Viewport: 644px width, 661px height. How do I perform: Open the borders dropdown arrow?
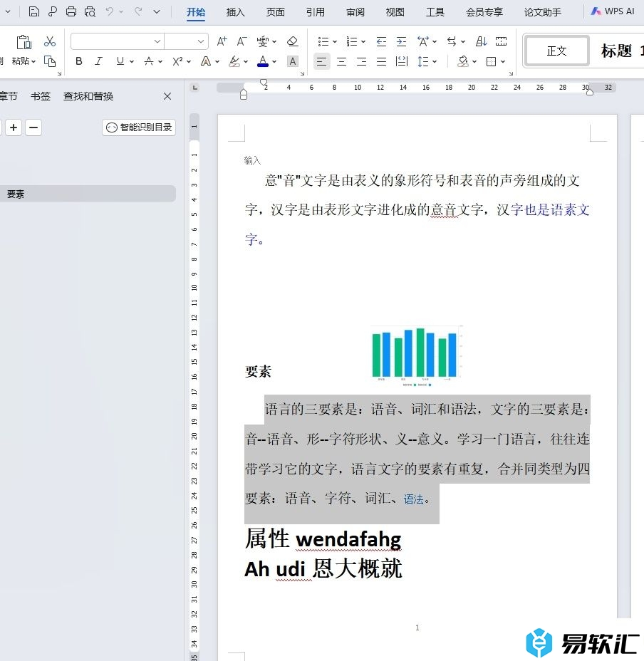pos(503,61)
